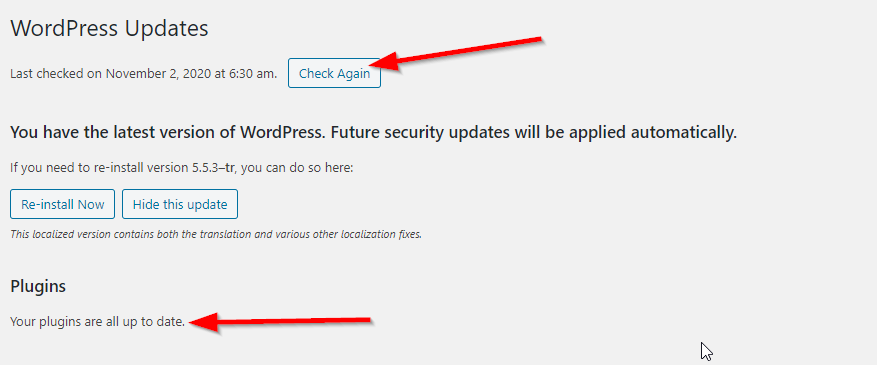Select the Plugins section heading
This screenshot has height=365, width=877.
[38, 287]
